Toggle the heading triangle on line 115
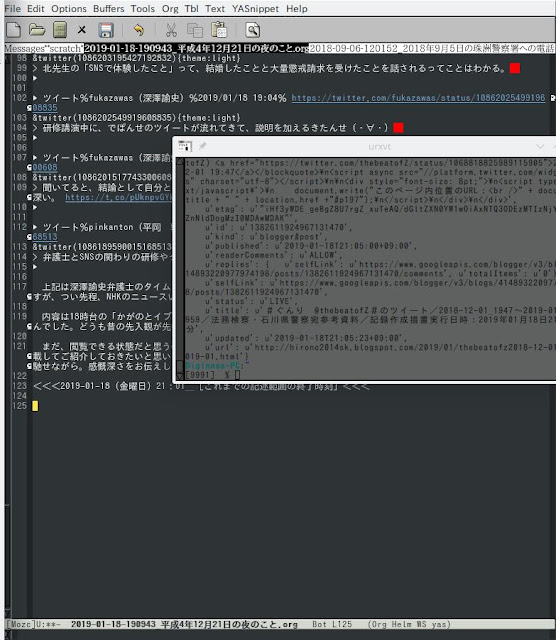This screenshot has height=640, width=556. [35, 267]
